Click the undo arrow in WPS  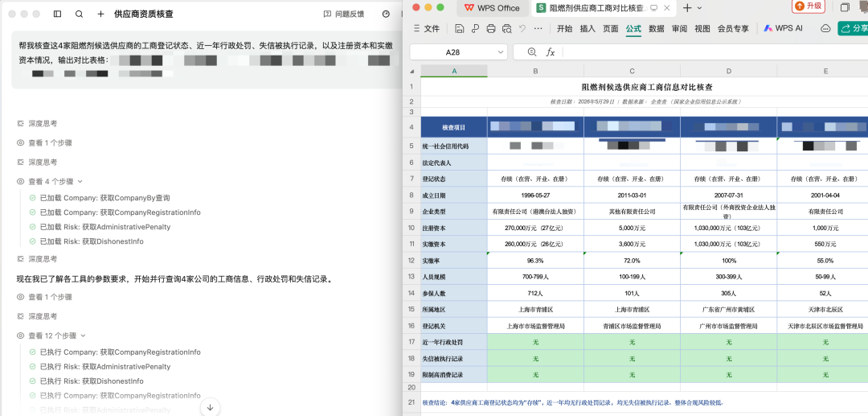[x=522, y=28]
